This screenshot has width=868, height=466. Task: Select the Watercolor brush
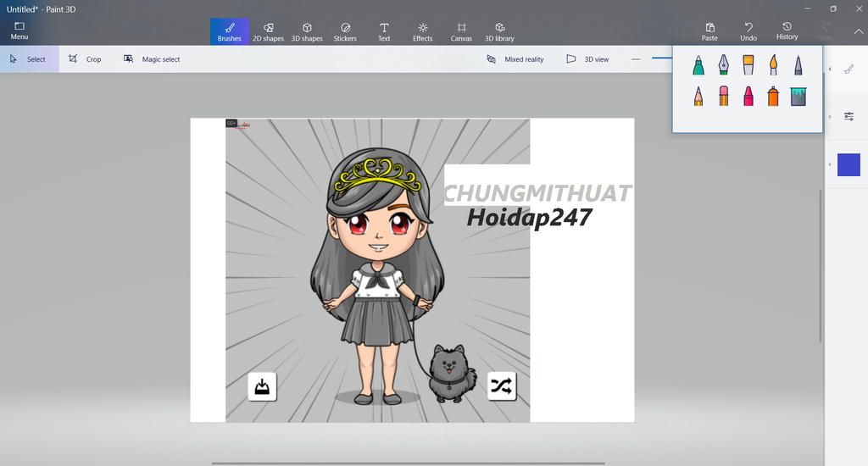pos(773,65)
